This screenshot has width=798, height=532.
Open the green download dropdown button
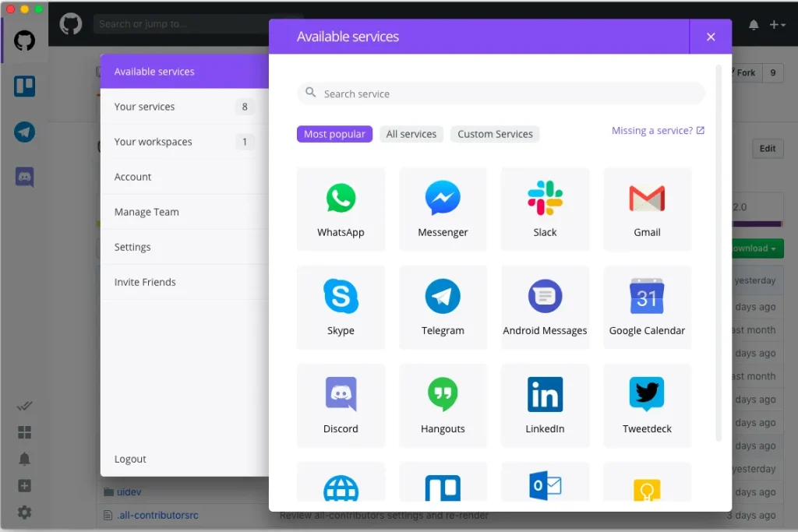[757, 248]
